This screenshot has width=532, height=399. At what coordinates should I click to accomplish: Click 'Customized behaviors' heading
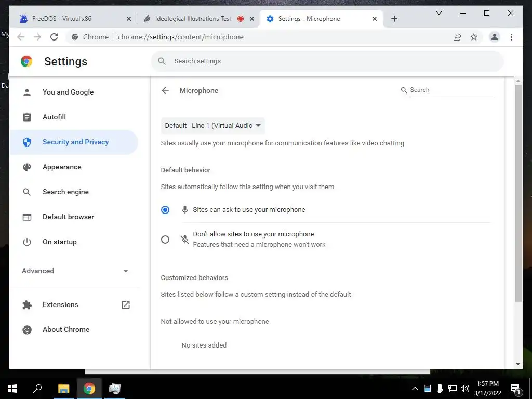194,278
